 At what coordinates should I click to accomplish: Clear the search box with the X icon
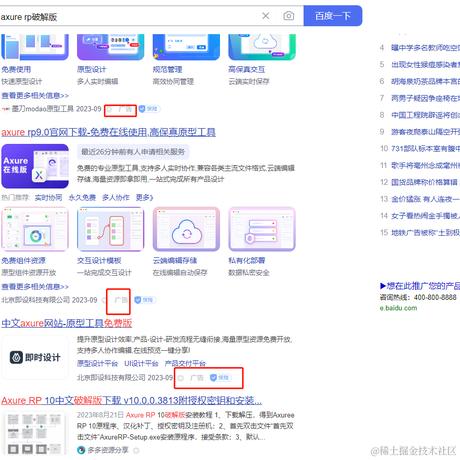266,16
